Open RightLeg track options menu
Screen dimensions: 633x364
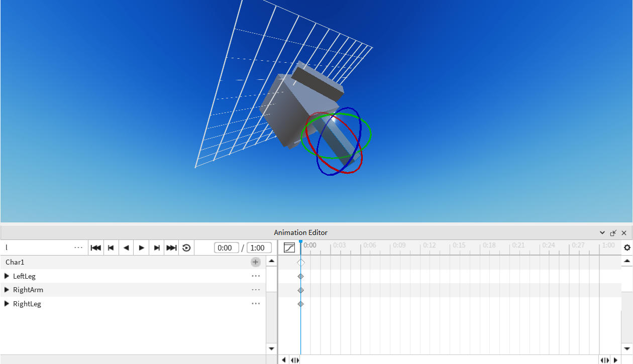pyautogui.click(x=256, y=304)
